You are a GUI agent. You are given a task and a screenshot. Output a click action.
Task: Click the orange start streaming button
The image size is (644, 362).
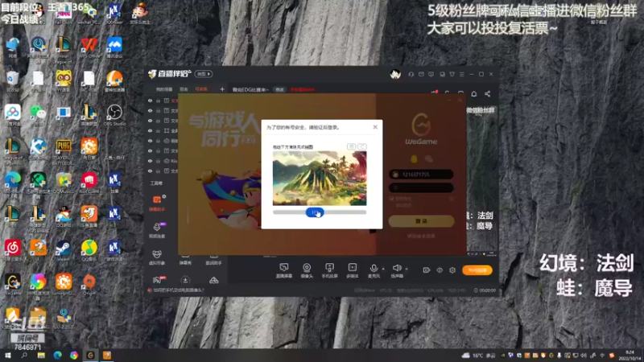coord(477,270)
